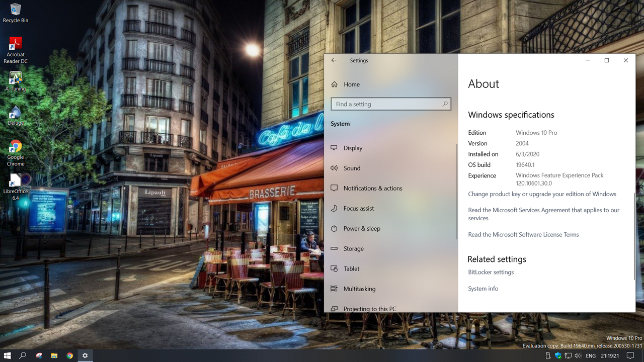
Task: Click the ENG language indicator
Action: coord(591,355)
